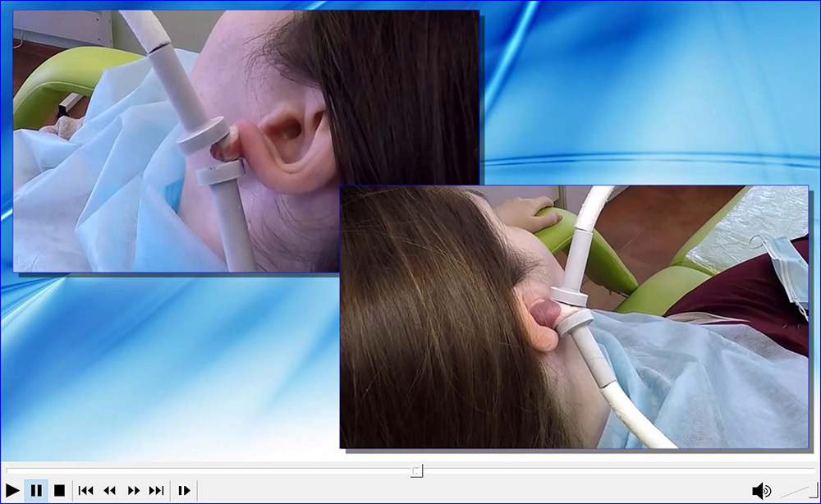Skip to previous track
The image size is (821, 504).
tap(85, 491)
